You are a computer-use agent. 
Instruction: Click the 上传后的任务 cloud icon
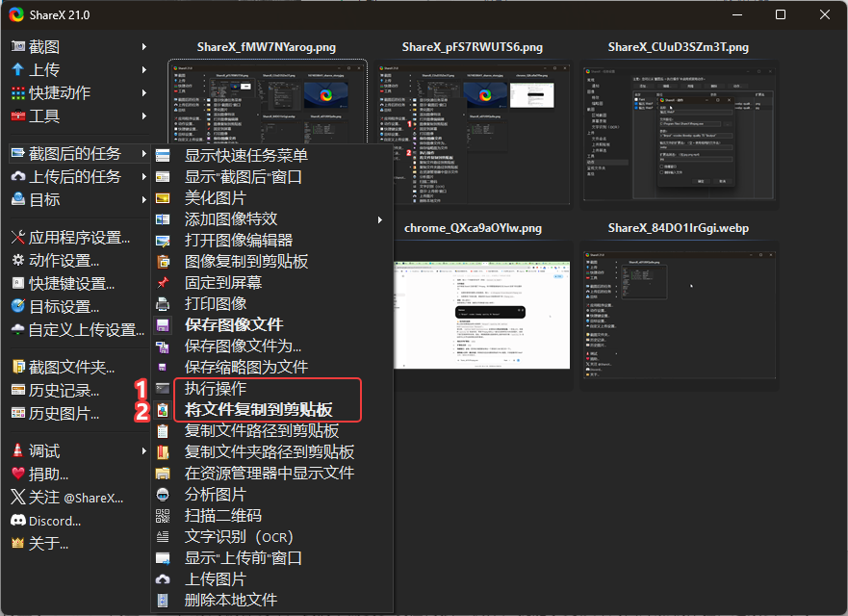(18, 176)
